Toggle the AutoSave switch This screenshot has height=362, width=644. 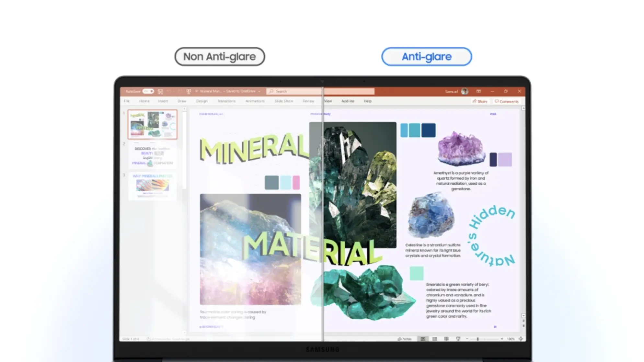pyautogui.click(x=148, y=91)
